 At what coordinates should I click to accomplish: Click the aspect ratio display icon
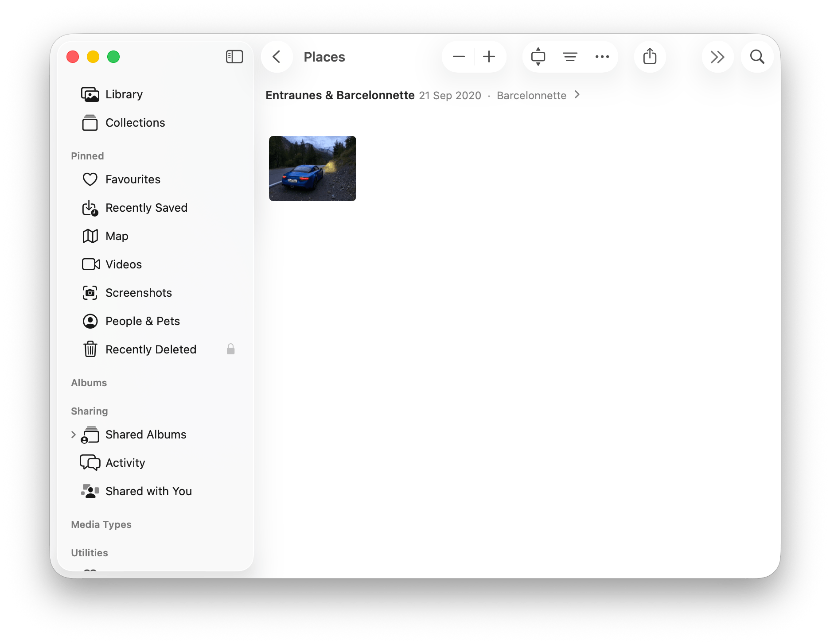click(538, 57)
